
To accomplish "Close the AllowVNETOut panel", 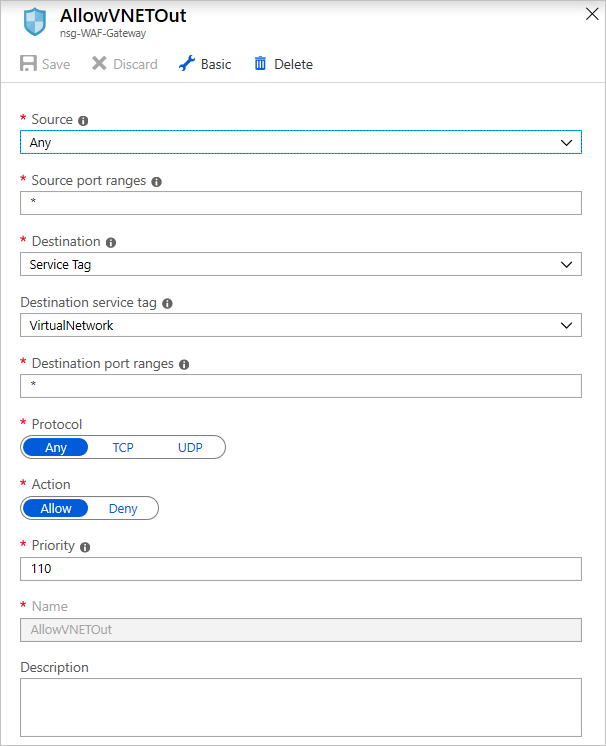I will pos(590,14).
